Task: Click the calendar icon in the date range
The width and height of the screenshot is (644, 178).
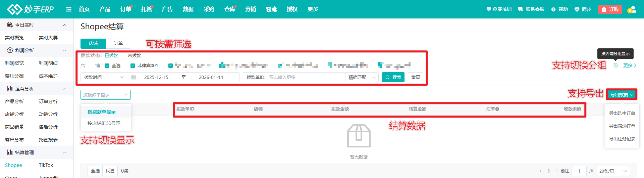Action: click(x=133, y=77)
